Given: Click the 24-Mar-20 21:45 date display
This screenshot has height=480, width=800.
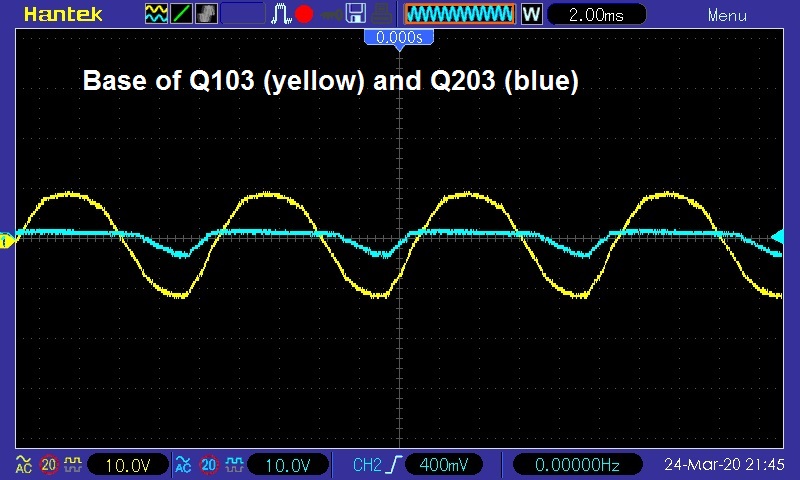Looking at the screenshot, I should click(x=724, y=464).
